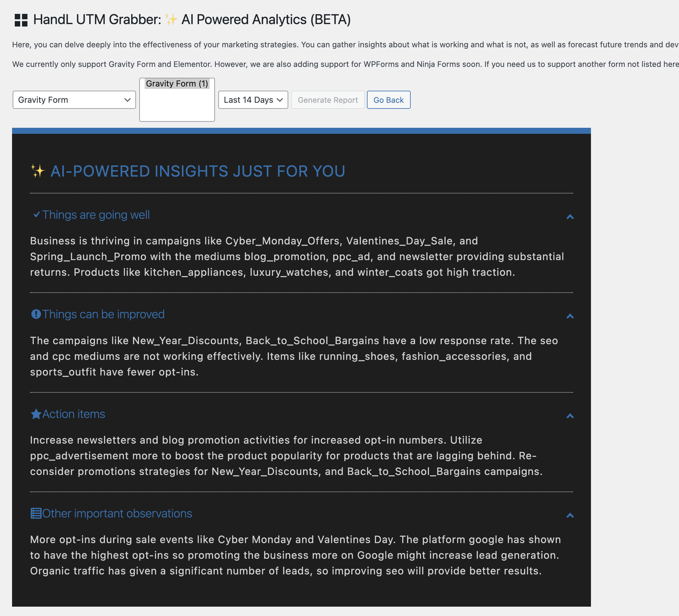The width and height of the screenshot is (679, 616).
Task: Click the Things are going well heading
Action: click(96, 215)
